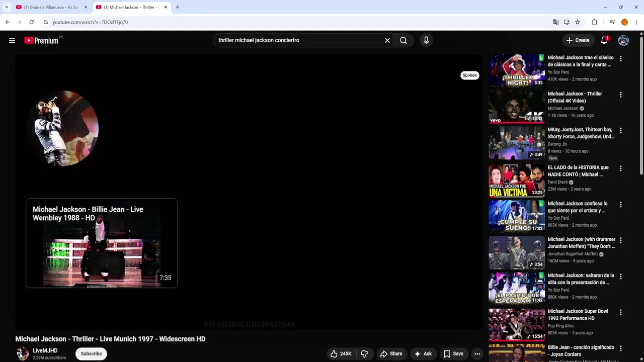
Task: Close the Michael Jackson Thriller tab
Action: pyautogui.click(x=166, y=8)
